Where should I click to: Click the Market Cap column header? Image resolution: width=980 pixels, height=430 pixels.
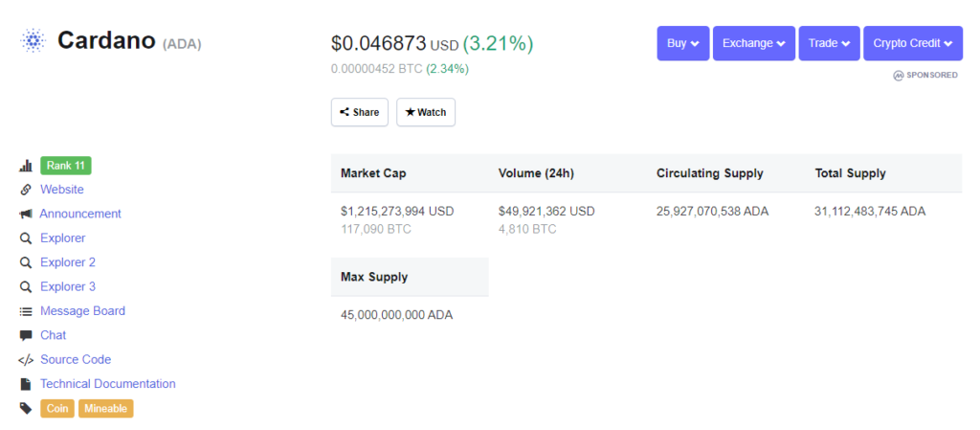(373, 173)
